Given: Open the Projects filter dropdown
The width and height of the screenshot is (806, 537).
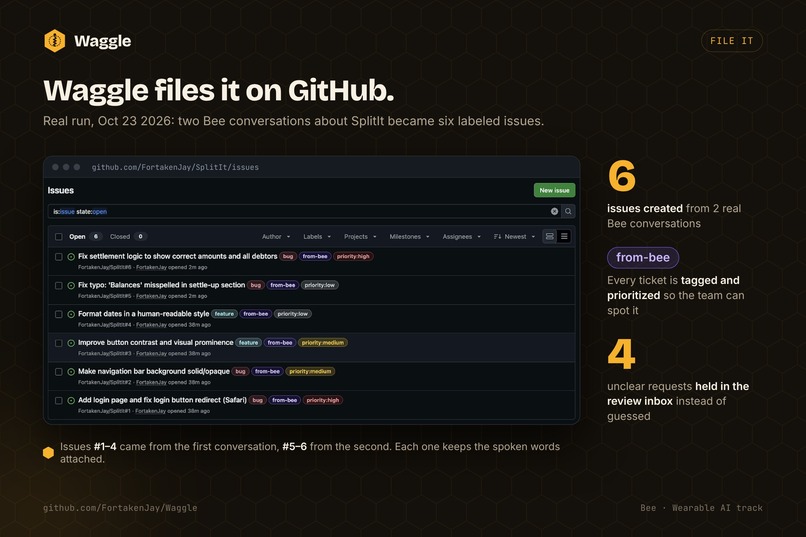Looking at the screenshot, I should tap(360, 236).
